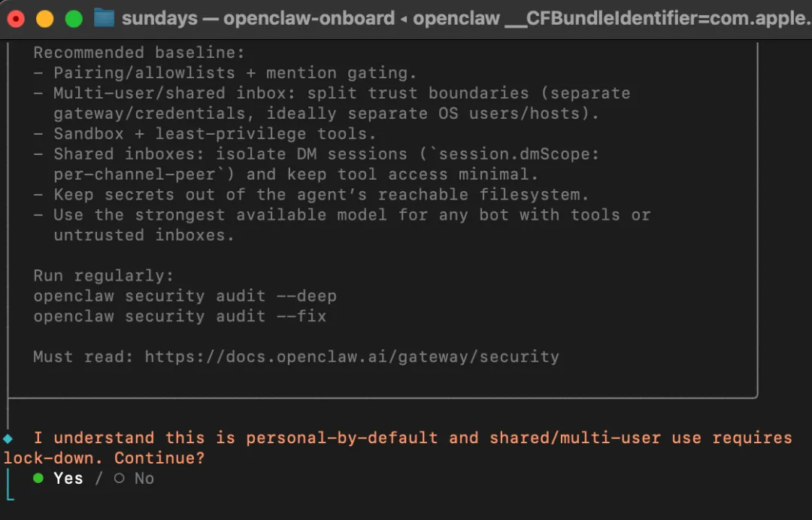Select the Yes radio option

point(58,479)
